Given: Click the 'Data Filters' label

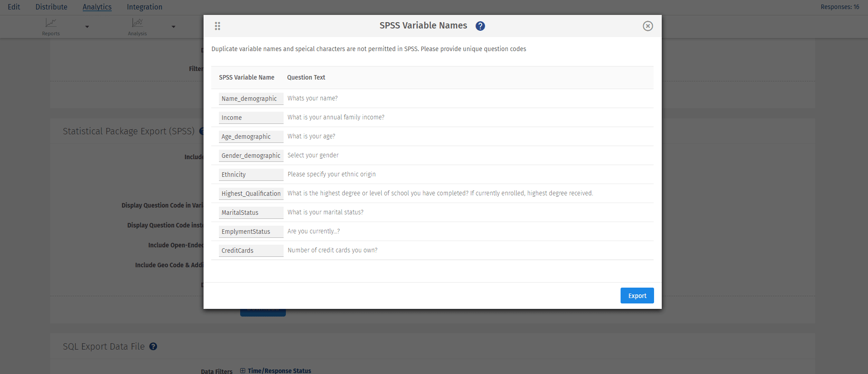Looking at the screenshot, I should point(217,371).
